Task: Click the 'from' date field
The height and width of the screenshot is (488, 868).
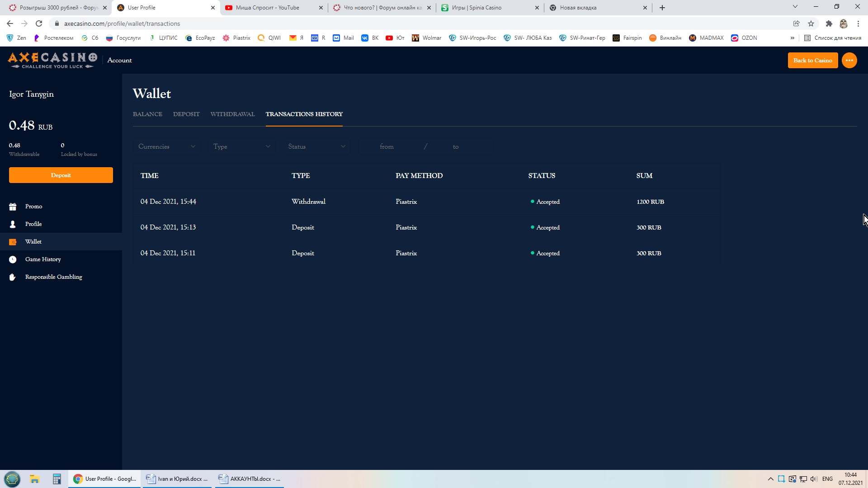Action: click(x=387, y=146)
